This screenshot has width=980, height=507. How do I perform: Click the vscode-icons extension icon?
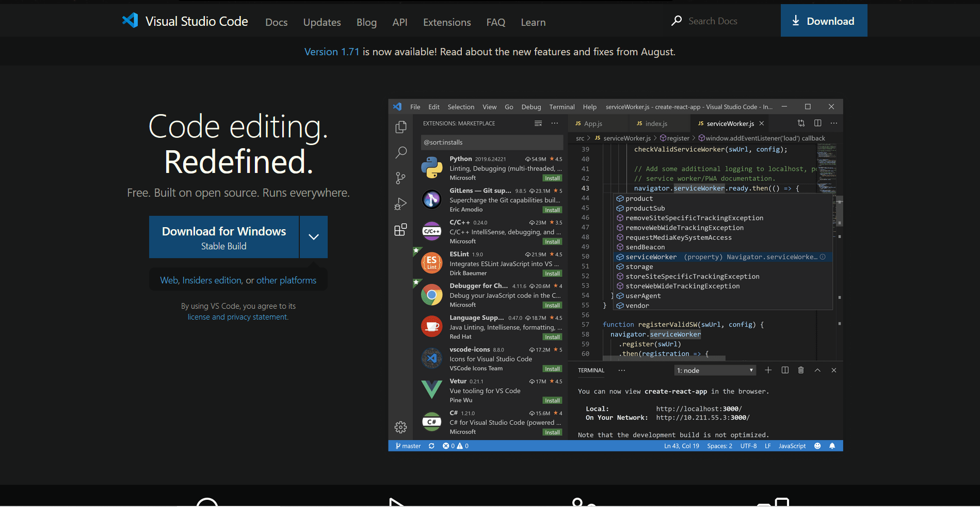pyautogui.click(x=431, y=358)
